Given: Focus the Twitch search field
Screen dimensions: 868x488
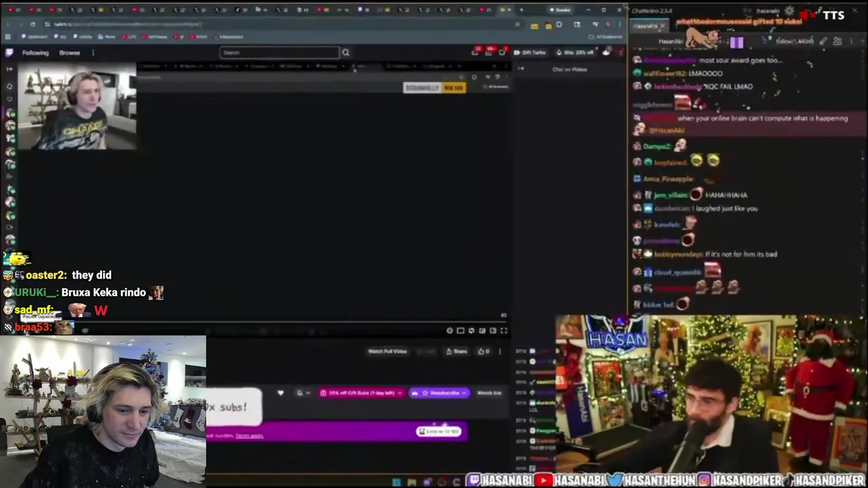Looking at the screenshot, I should (x=279, y=52).
